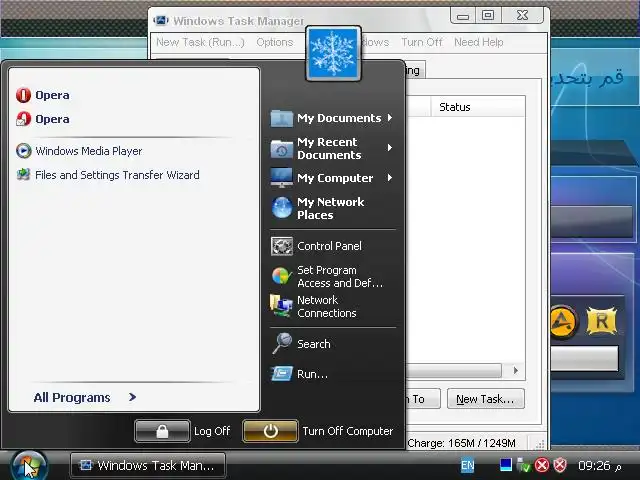This screenshot has height=480, width=640.
Task: Open My Network Places globe icon
Action: 282,208
